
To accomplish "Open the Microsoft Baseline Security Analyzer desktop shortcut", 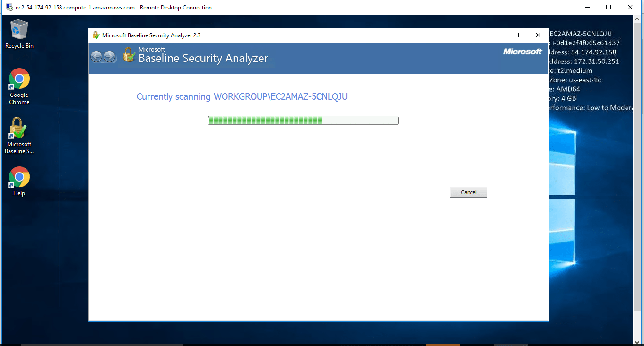I will coord(19,129).
